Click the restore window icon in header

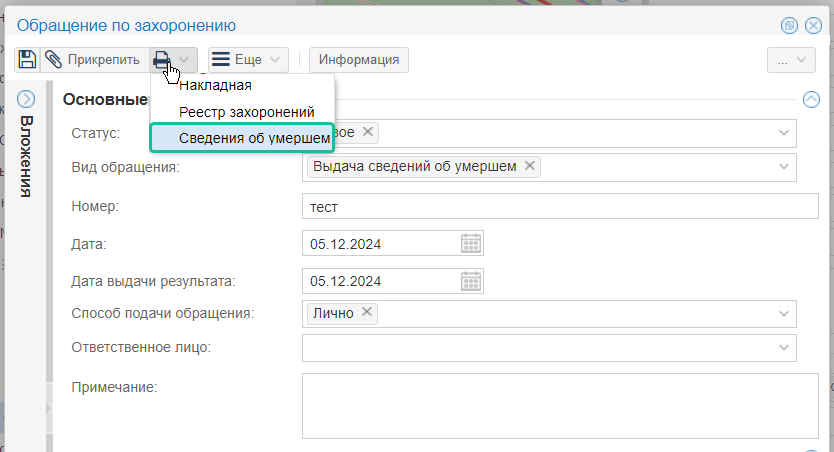tap(789, 25)
